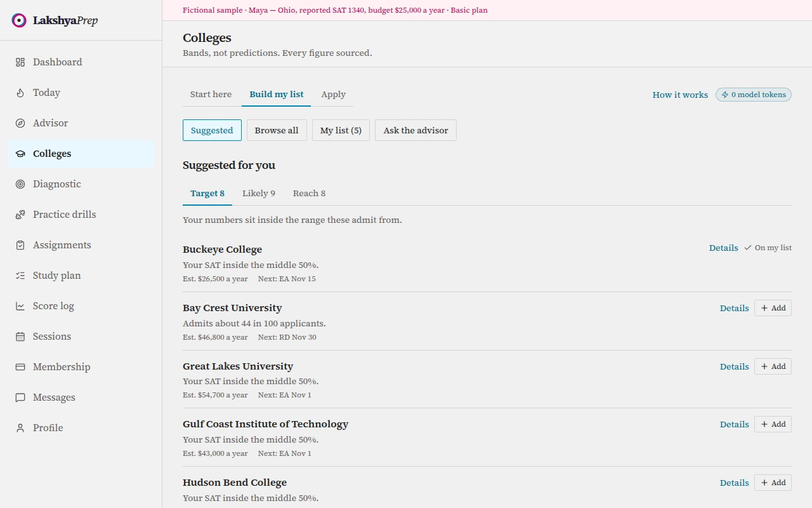View Details for Hudson Bend College
The width and height of the screenshot is (812, 508).
pyautogui.click(x=734, y=483)
